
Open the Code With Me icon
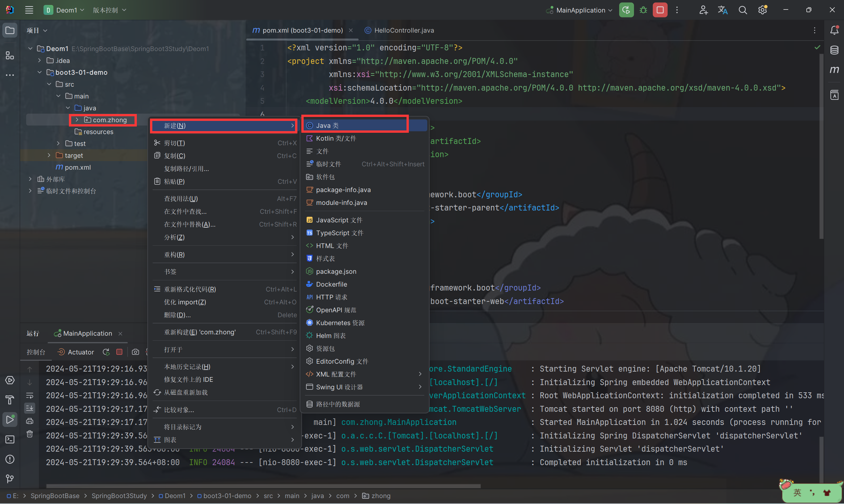tap(703, 10)
